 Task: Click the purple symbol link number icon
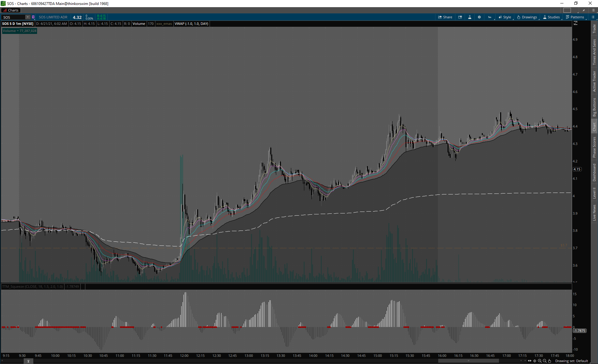(x=33, y=17)
